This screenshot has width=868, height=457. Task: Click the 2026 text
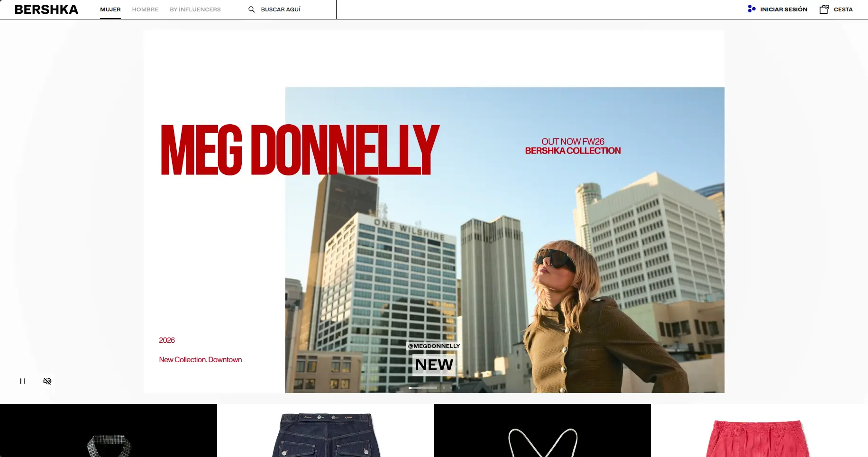pyautogui.click(x=167, y=340)
